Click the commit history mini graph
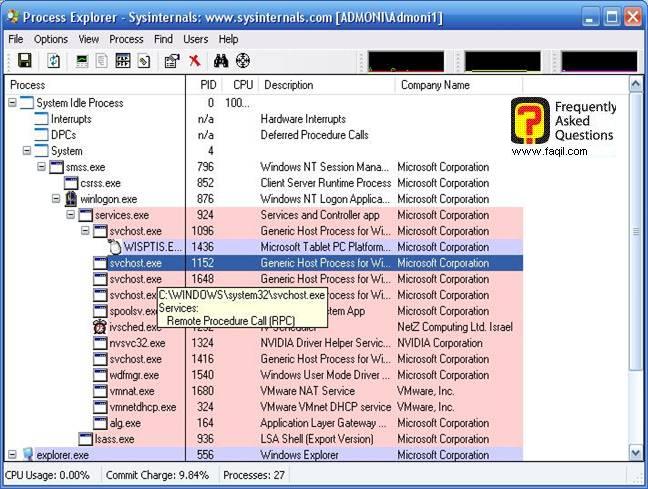This screenshot has height=489, width=648. point(503,62)
